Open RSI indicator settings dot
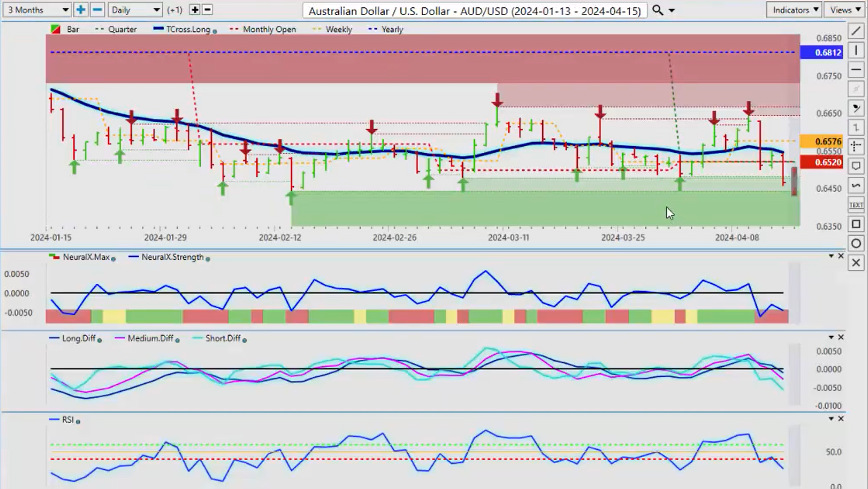Viewport: 868px width, 489px height. pyautogui.click(x=78, y=421)
